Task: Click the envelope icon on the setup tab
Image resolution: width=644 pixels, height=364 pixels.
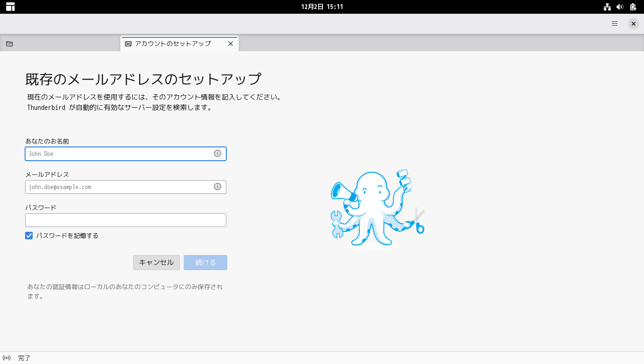Action: 128,43
